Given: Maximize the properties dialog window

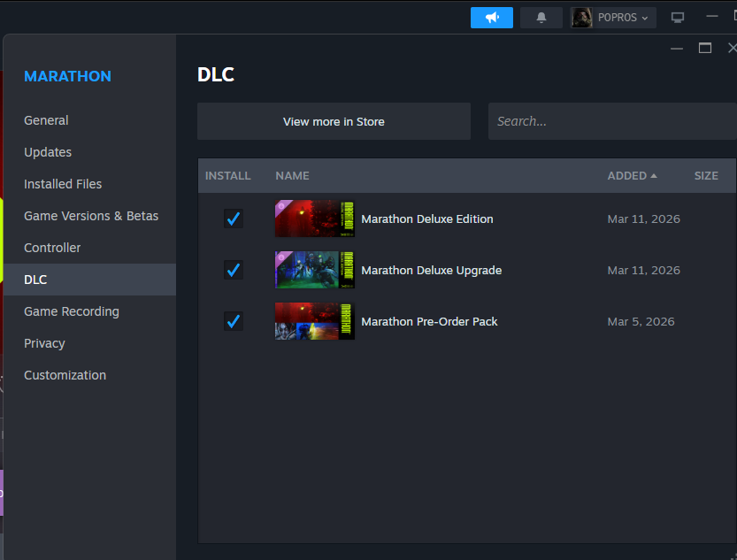Looking at the screenshot, I should tap(705, 48).
